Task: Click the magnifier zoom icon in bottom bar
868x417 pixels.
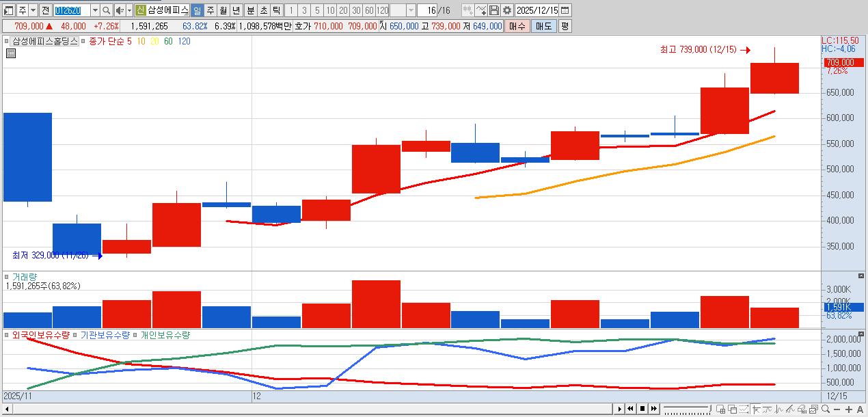Action: pos(826,409)
